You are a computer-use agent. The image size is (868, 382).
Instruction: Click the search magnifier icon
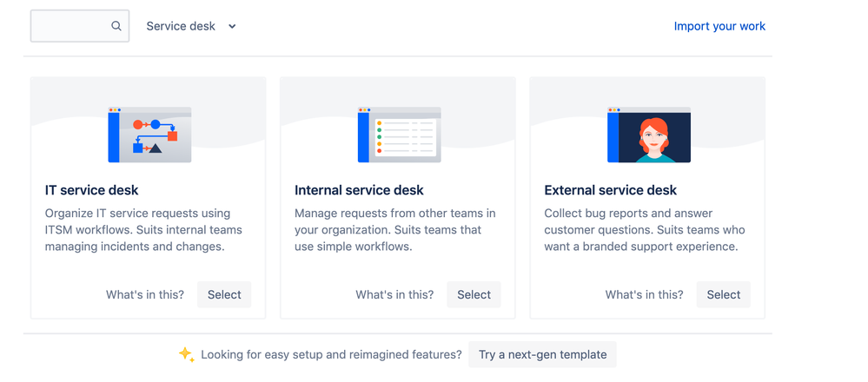pyautogui.click(x=116, y=26)
